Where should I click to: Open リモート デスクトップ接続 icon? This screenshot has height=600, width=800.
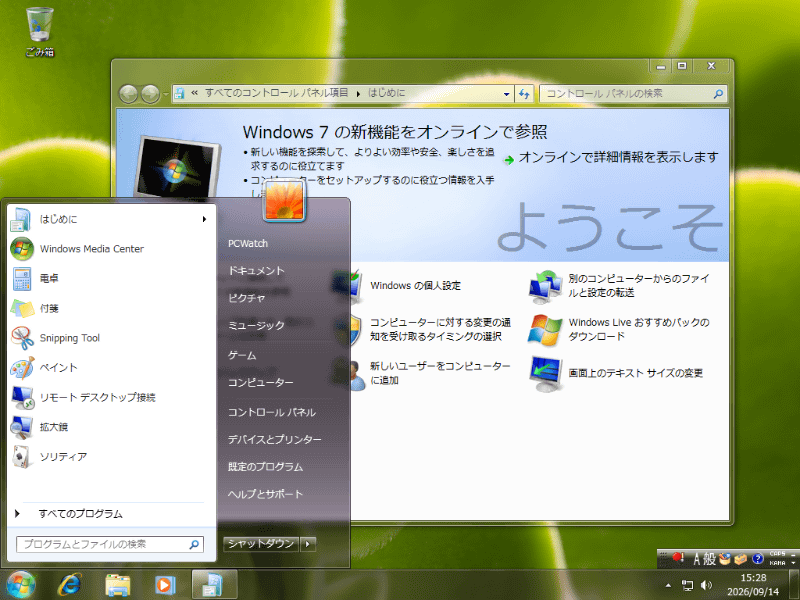pyautogui.click(x=21, y=397)
